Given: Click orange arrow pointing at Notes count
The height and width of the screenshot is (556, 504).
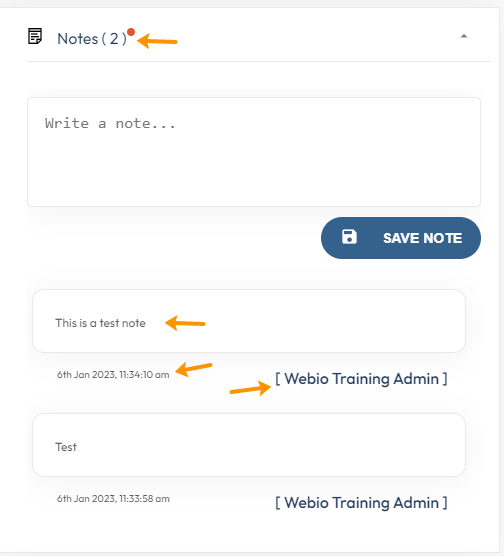Looking at the screenshot, I should pyautogui.click(x=157, y=41).
